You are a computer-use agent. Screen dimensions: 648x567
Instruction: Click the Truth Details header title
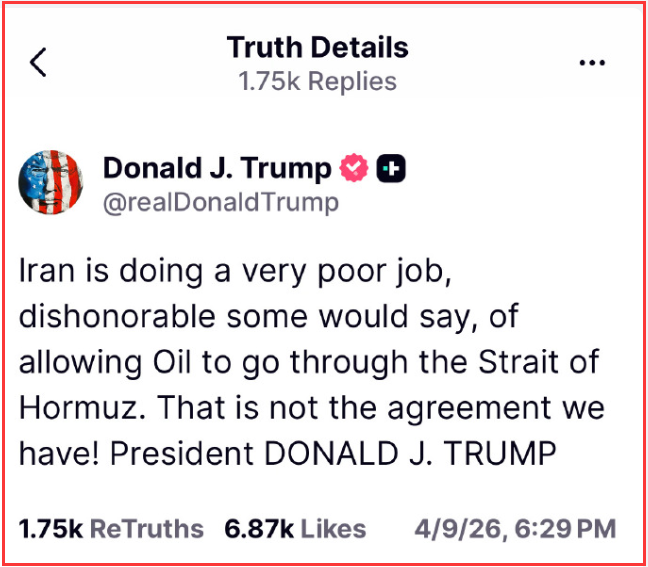tap(317, 47)
